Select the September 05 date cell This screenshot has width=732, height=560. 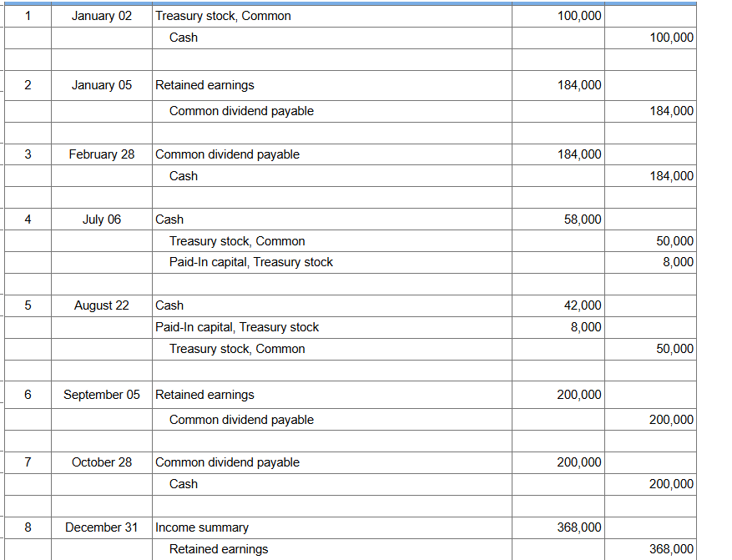(101, 395)
